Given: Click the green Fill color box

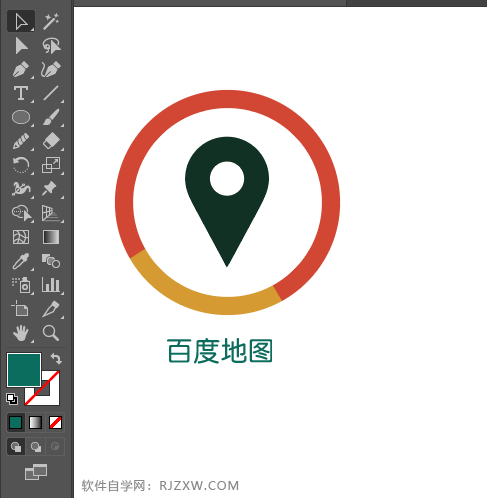Looking at the screenshot, I should click(x=24, y=370).
